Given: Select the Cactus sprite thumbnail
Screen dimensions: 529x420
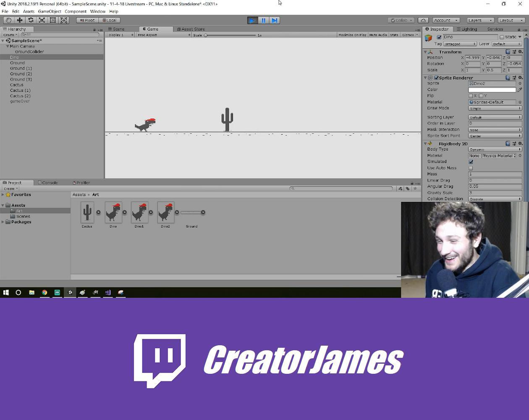Looking at the screenshot, I should point(87,213).
